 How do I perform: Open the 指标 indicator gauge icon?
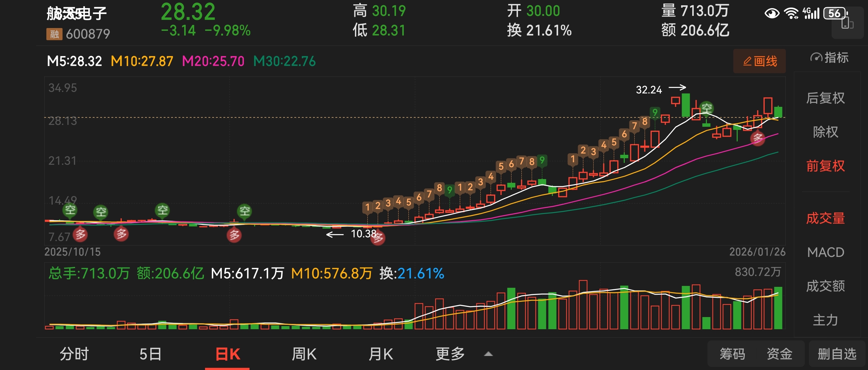click(x=816, y=58)
